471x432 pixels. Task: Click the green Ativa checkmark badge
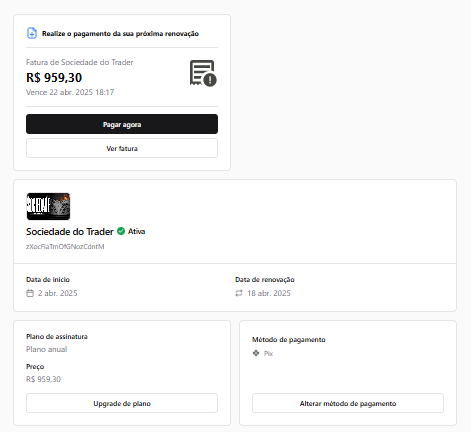[x=121, y=231]
